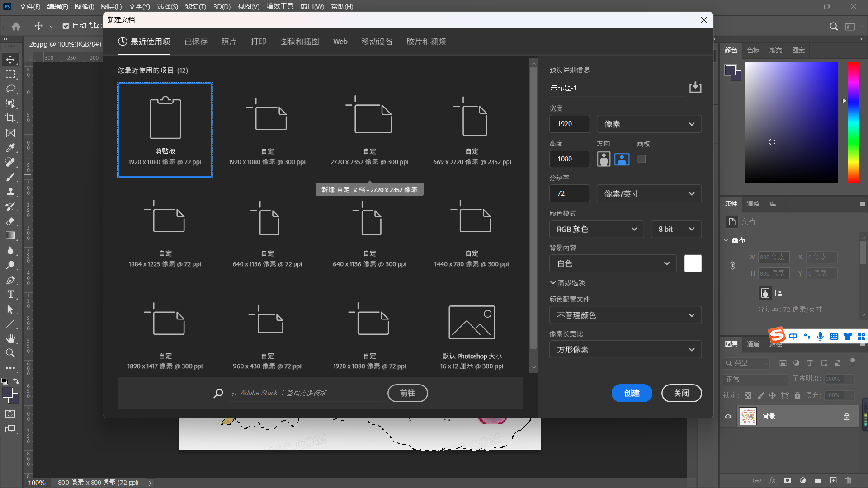Select portrait orientation in 方向

click(x=604, y=159)
